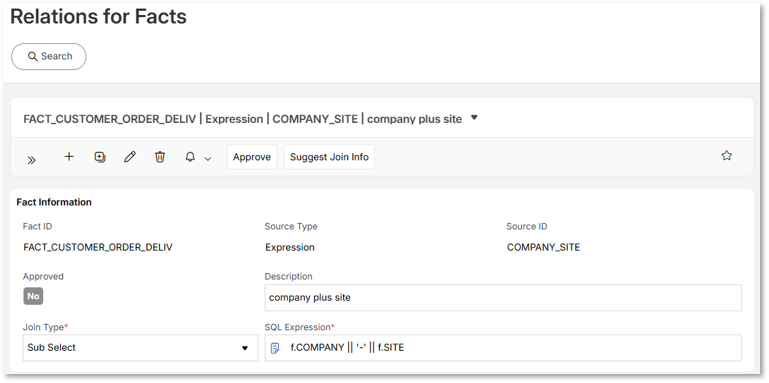Click the SQL Expression field

[x=503, y=348]
